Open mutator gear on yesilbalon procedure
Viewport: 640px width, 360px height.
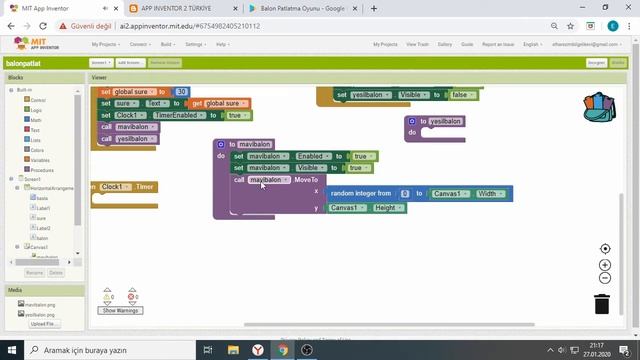(x=412, y=121)
